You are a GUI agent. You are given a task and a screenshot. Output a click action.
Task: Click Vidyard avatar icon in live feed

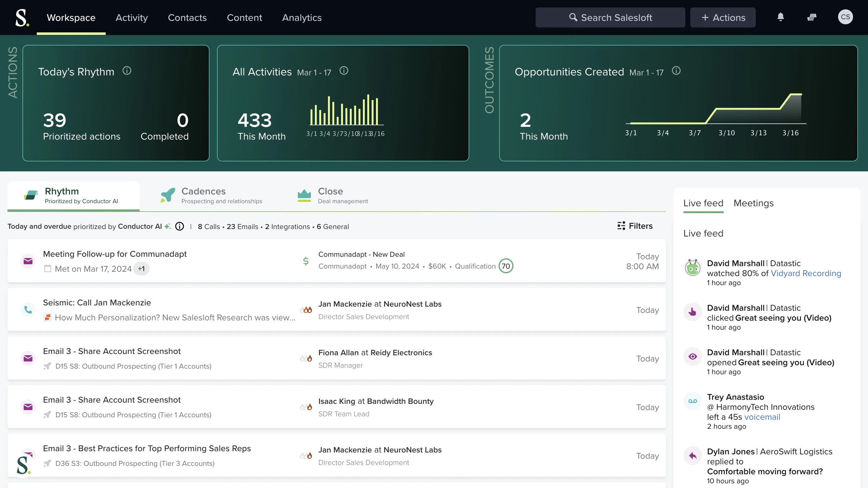click(692, 268)
